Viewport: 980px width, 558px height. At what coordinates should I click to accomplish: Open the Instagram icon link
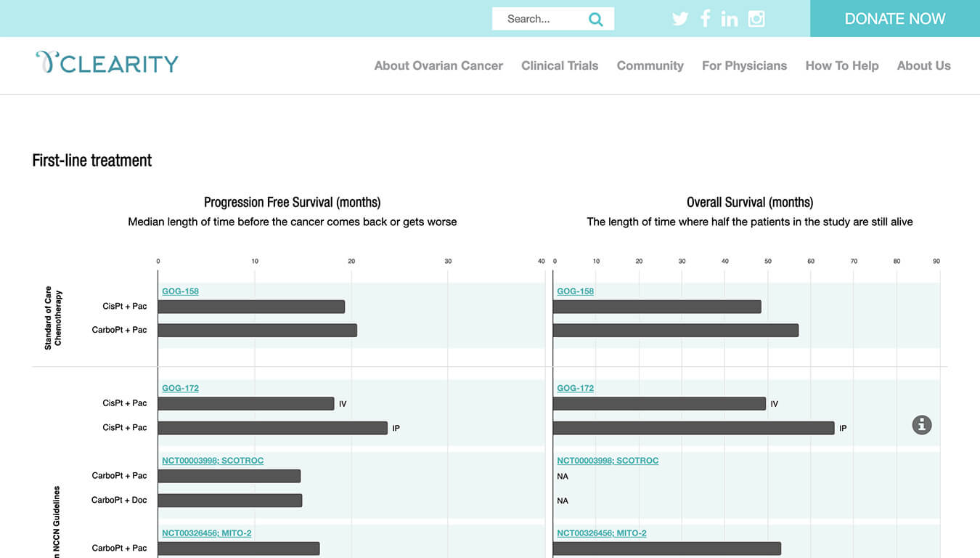756,19
